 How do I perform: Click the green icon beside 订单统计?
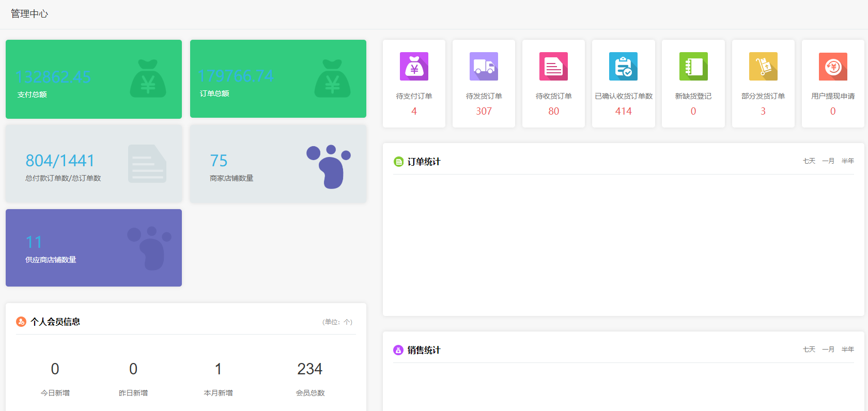tap(398, 162)
